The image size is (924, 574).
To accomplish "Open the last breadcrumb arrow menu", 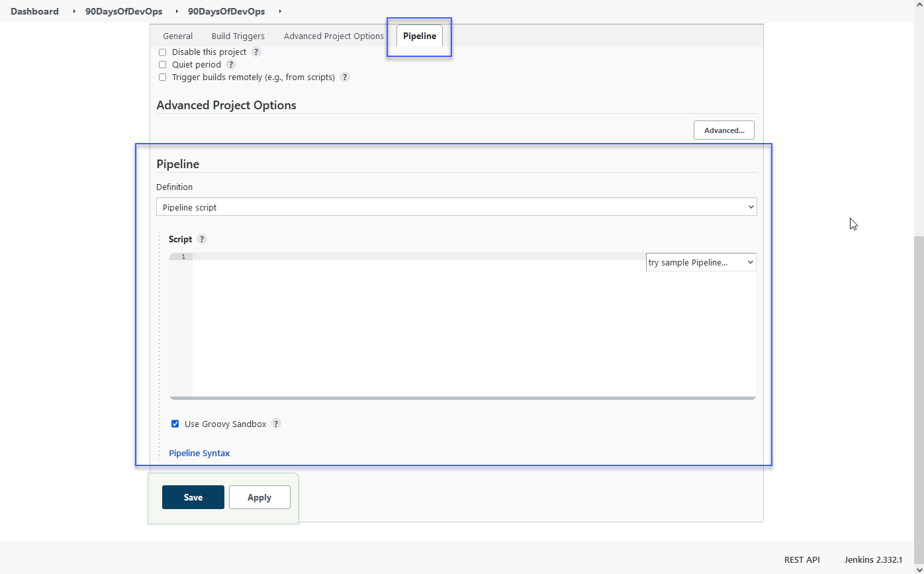I will [x=280, y=11].
